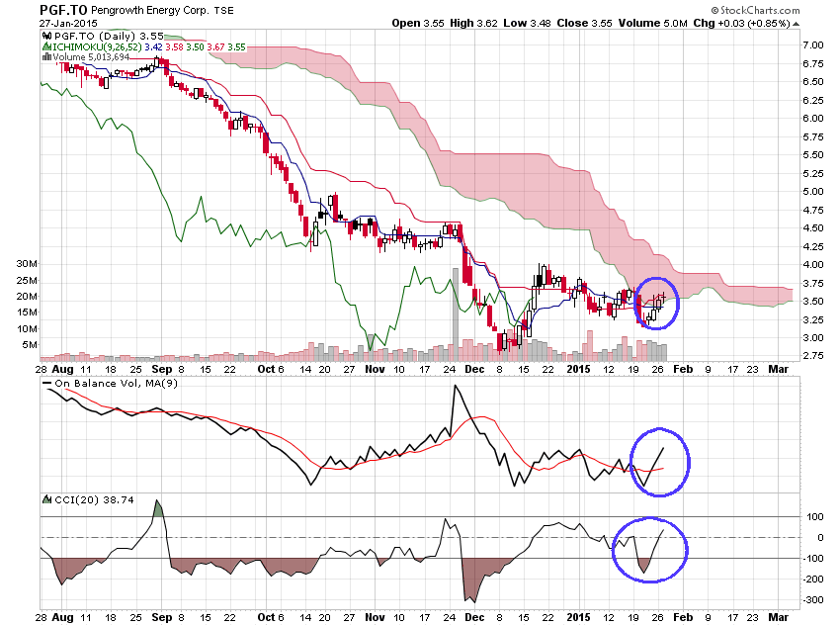This screenshot has width=840, height=626.
Task: Click the TSE exchange label
Action: click(224, 11)
